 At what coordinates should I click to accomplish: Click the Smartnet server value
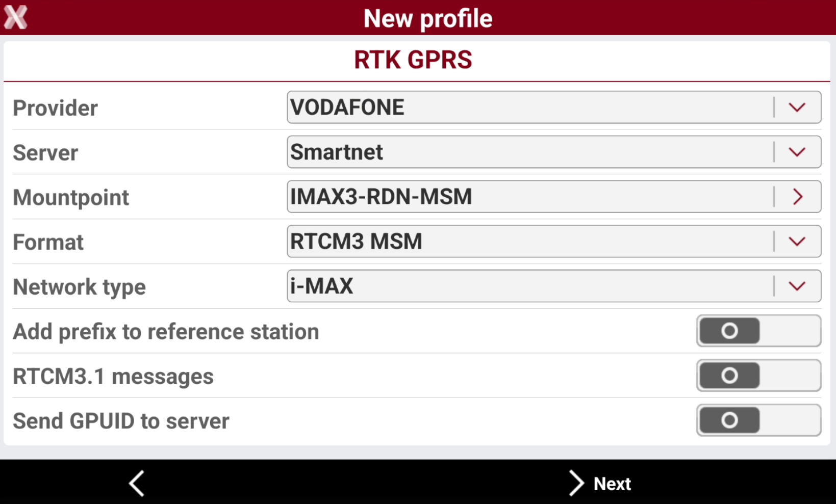(337, 152)
